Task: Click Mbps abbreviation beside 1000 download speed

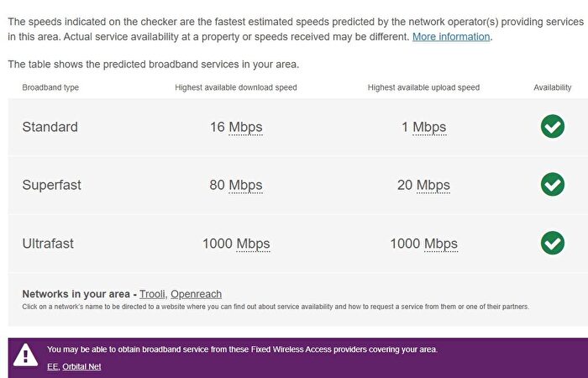Action: [x=253, y=244]
